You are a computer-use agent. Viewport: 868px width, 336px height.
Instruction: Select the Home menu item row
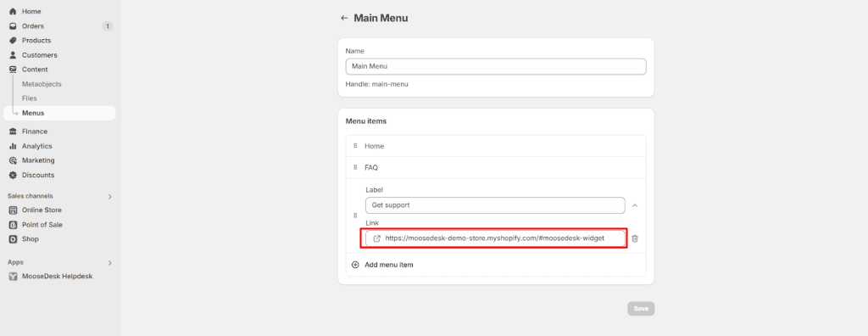[496, 146]
